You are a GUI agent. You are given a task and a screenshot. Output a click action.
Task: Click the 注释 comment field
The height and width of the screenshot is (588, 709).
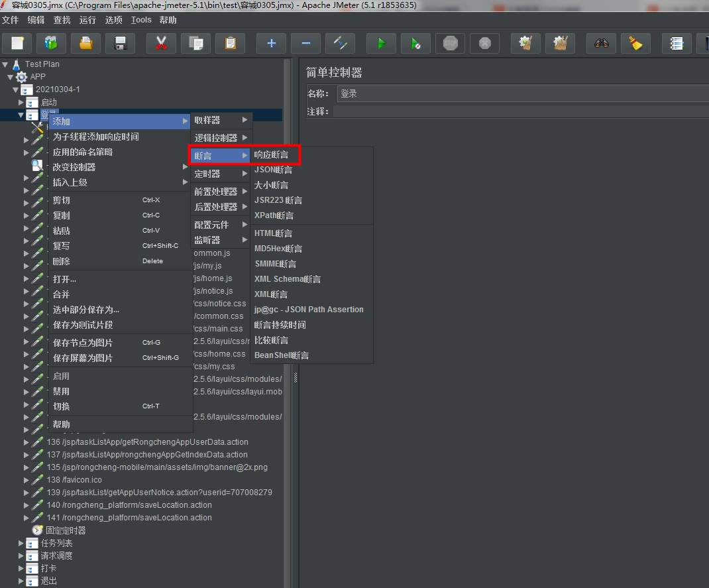coord(521,111)
